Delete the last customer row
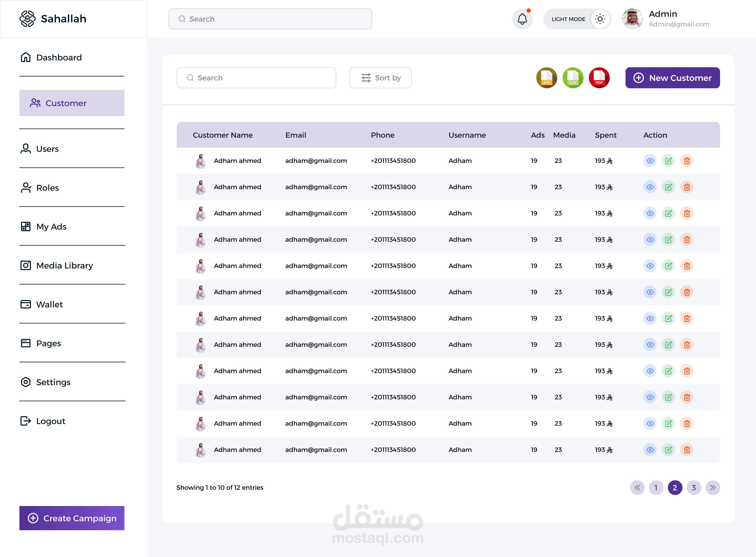Viewport: 756px width, 557px height. point(687,450)
